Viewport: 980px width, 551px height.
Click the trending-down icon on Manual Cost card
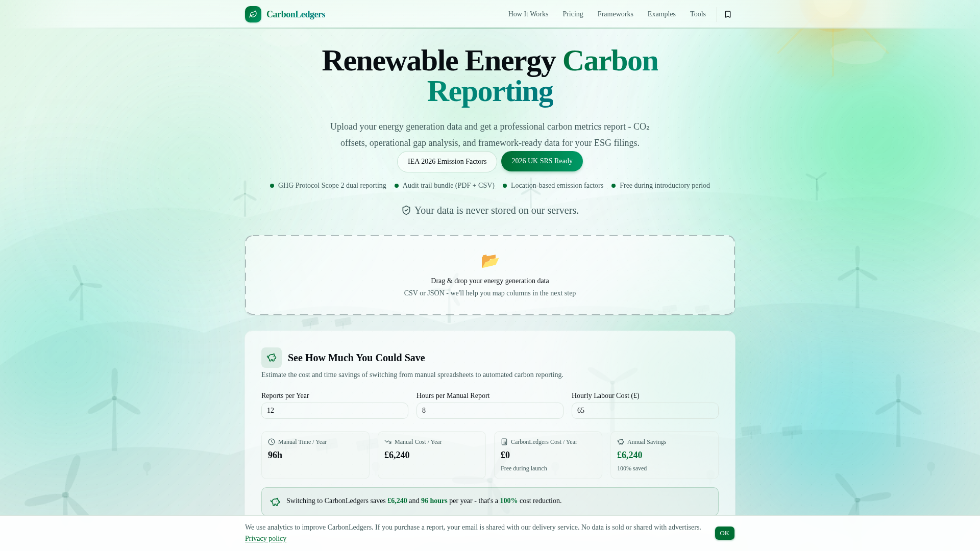point(387,442)
